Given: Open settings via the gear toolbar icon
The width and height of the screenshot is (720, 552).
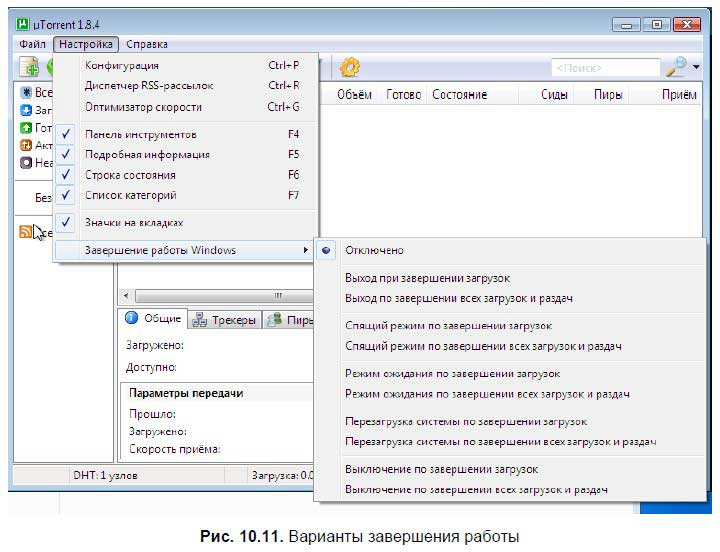Looking at the screenshot, I should [350, 67].
